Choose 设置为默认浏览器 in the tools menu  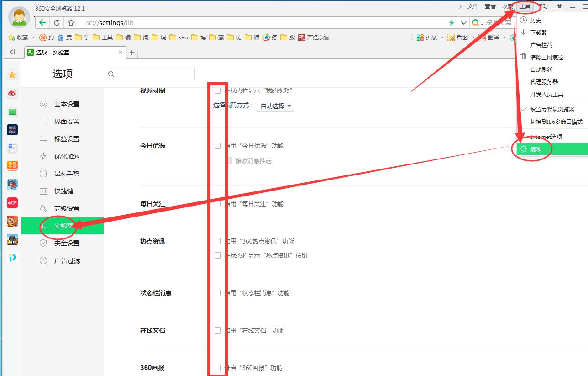pyautogui.click(x=552, y=109)
